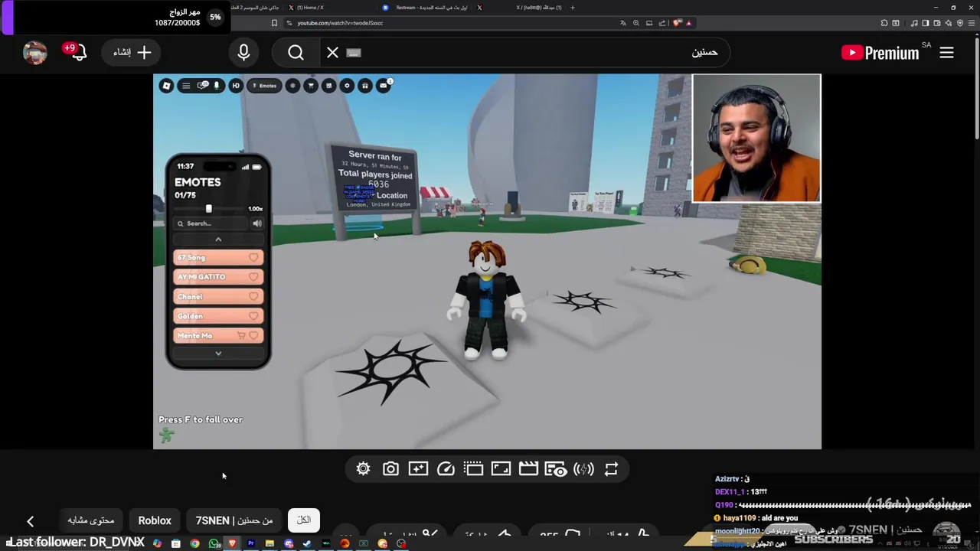The image size is (980, 551).
Task: Open the in-game mail envelope
Action: 384,86
